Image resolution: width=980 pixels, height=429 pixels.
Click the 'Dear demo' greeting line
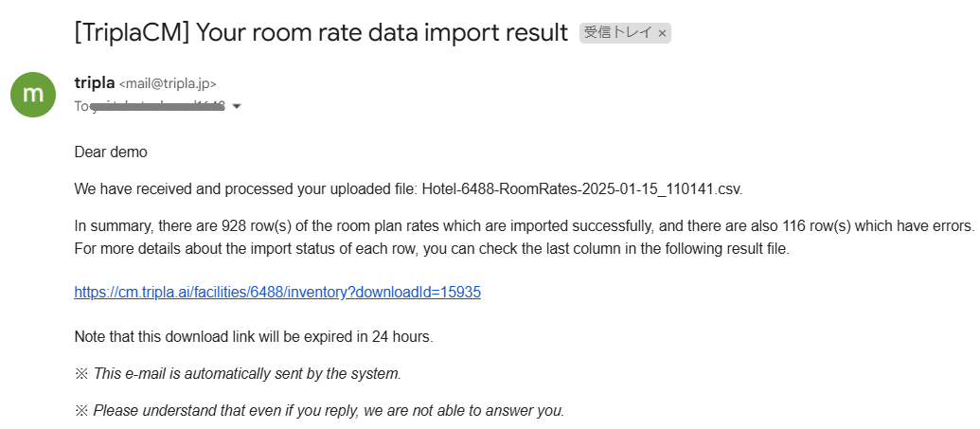coord(111,152)
